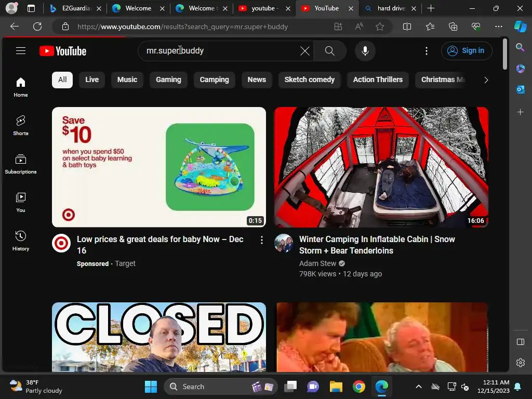Open the apps available icon in the address bar

click(338, 26)
